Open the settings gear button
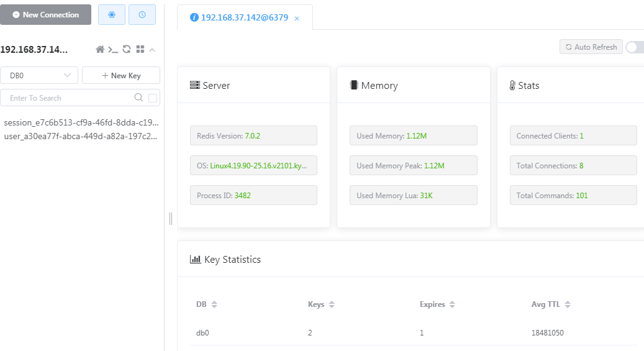The image size is (644, 351). [112, 15]
